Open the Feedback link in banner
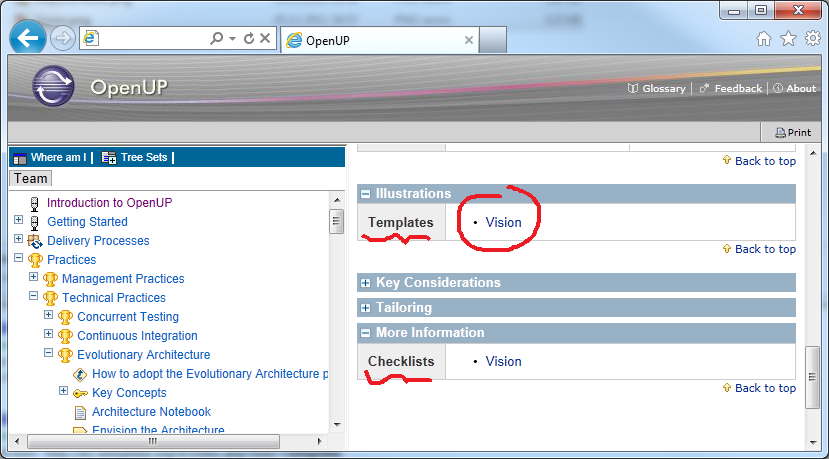Image resolution: width=829 pixels, height=459 pixels. click(731, 88)
